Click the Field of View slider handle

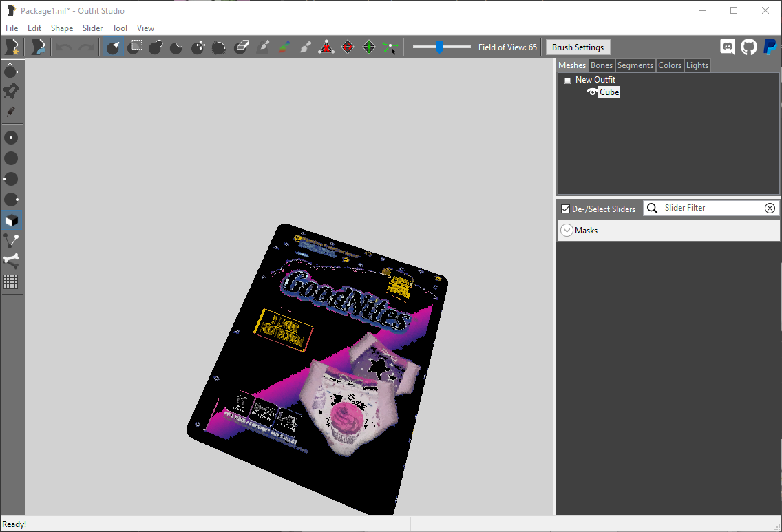[439, 47]
